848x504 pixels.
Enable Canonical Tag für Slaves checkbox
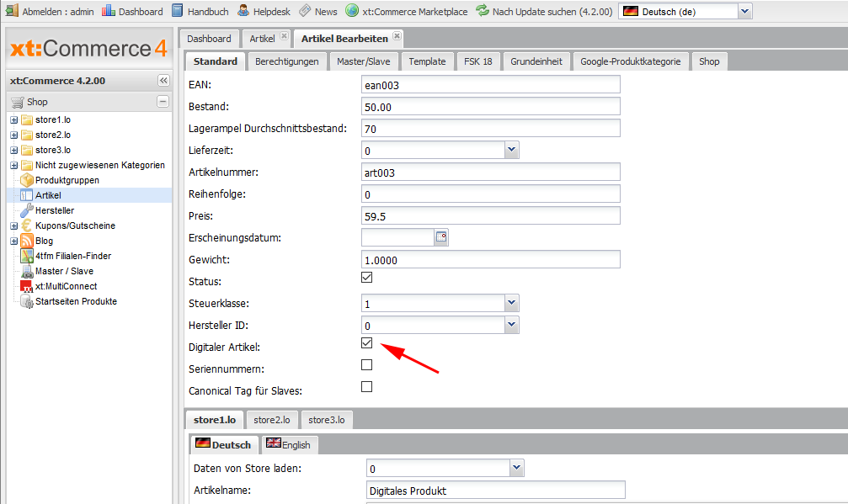tap(366, 387)
